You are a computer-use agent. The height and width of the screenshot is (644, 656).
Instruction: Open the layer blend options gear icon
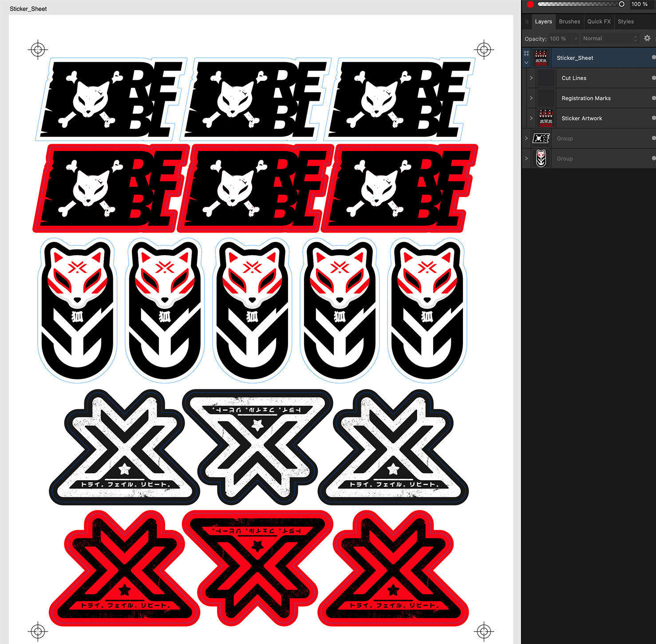[x=647, y=39]
